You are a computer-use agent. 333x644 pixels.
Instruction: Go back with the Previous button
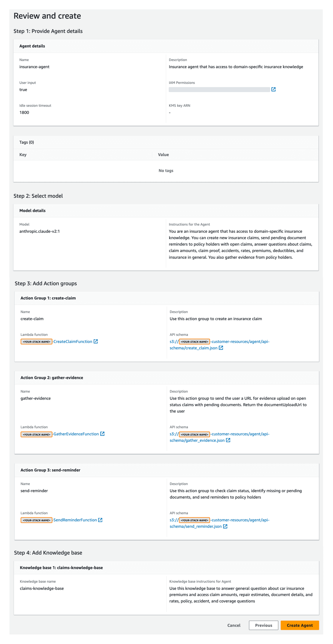coord(263,625)
